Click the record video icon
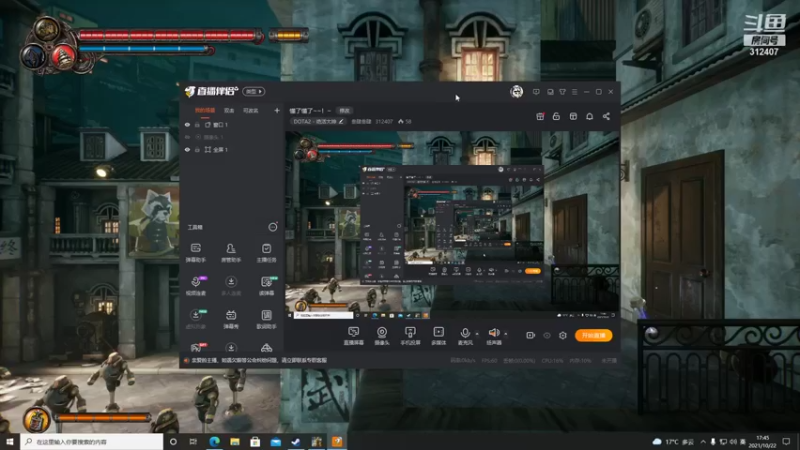800x450 pixels. 531,335
